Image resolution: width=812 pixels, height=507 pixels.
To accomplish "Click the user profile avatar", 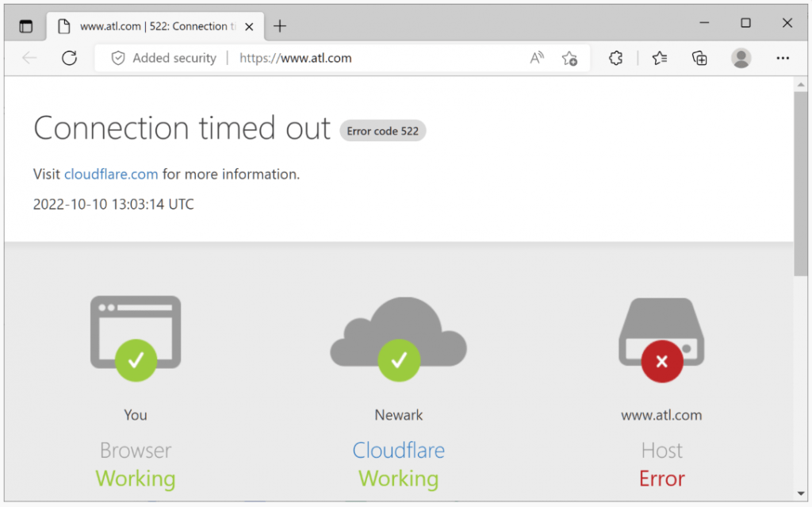I will point(741,58).
